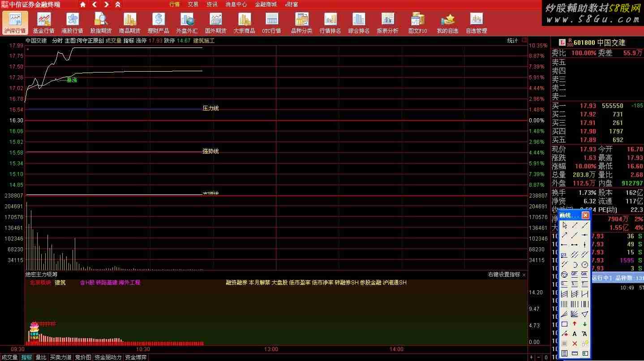
Task: Close the 画线 drawing toolbox
Action: click(585, 215)
